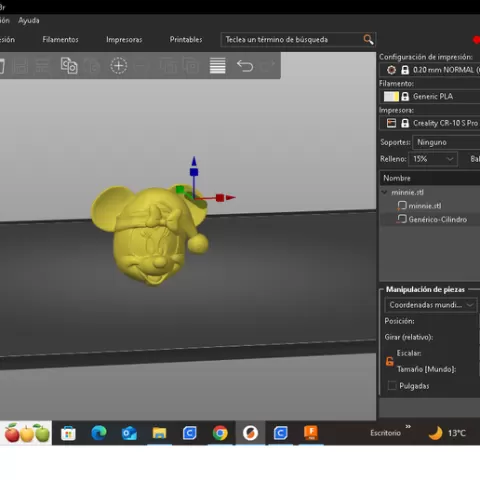Click the print settings gear icon
Image resolution: width=480 pixels, height=480 pixels.
(x=391, y=70)
